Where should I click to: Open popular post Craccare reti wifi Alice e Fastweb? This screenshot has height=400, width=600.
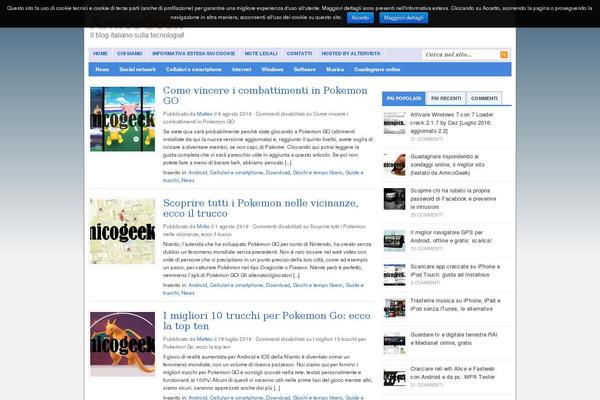pyautogui.click(x=453, y=373)
